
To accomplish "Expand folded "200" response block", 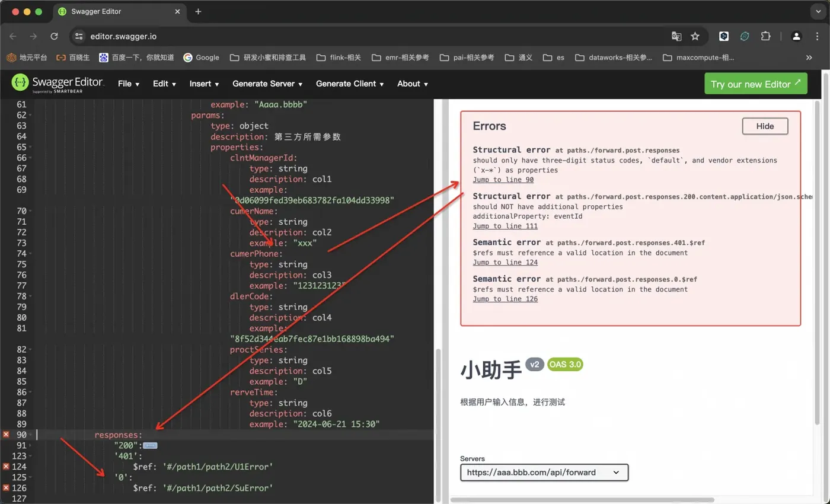I will pos(150,445).
